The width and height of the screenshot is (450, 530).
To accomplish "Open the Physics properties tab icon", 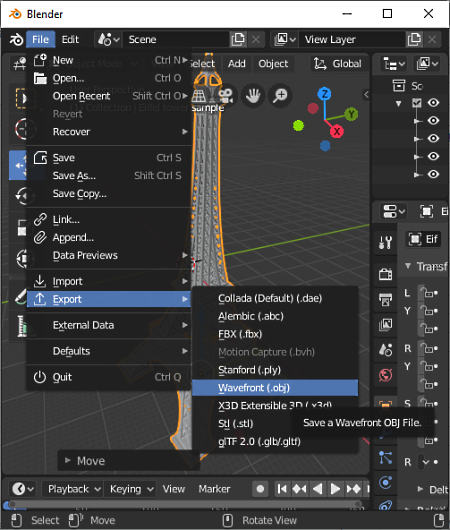I will pyautogui.click(x=385, y=483).
